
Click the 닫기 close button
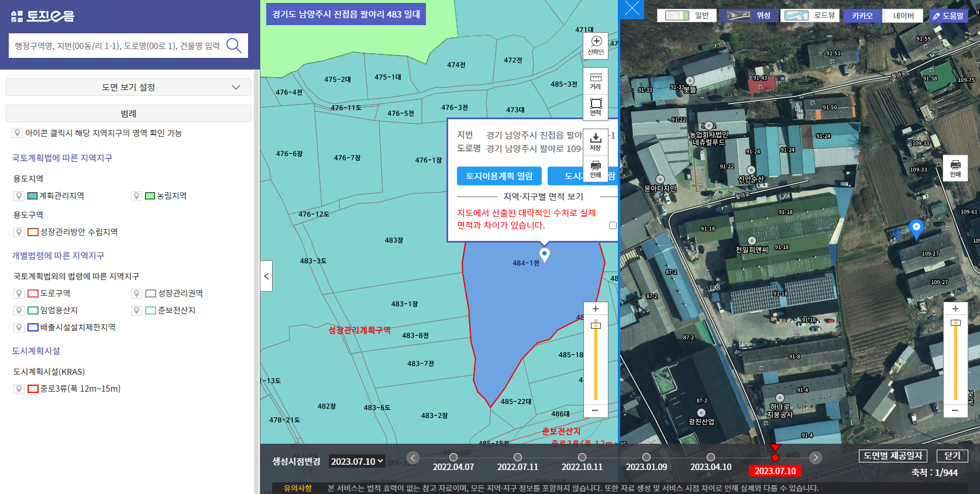(953, 455)
